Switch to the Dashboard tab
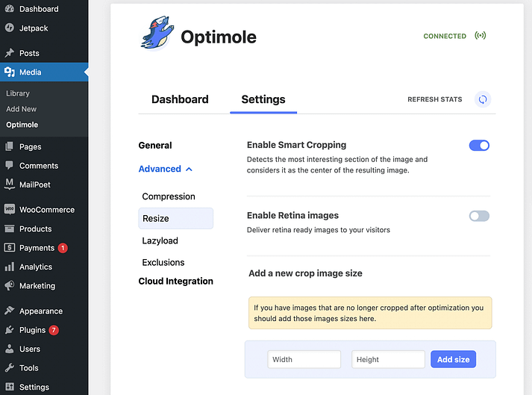Screen dimensions: 532x395 [x=180, y=99]
